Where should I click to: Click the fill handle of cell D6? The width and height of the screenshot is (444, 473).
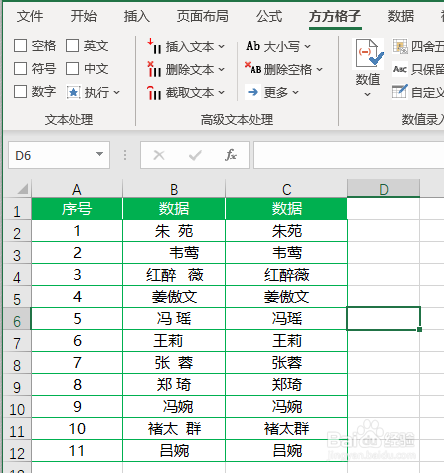(x=419, y=329)
